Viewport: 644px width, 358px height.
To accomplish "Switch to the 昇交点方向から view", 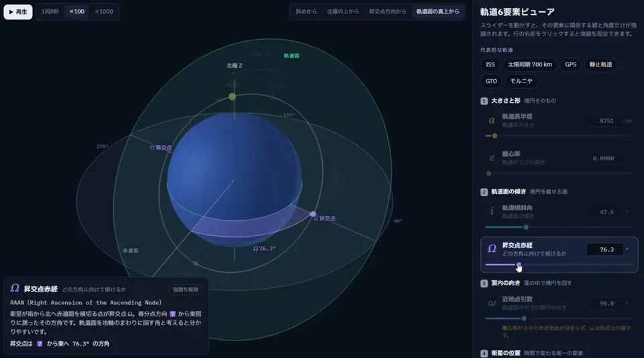I will [x=387, y=11].
